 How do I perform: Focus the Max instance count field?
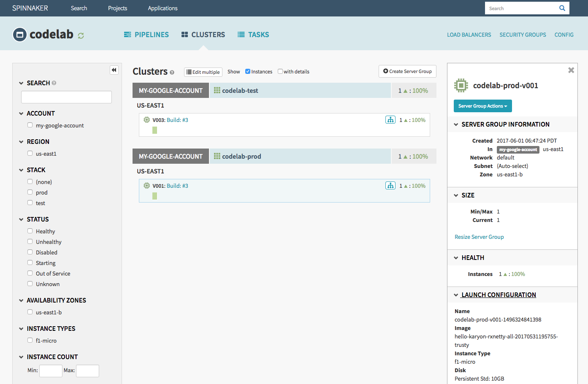tap(87, 371)
